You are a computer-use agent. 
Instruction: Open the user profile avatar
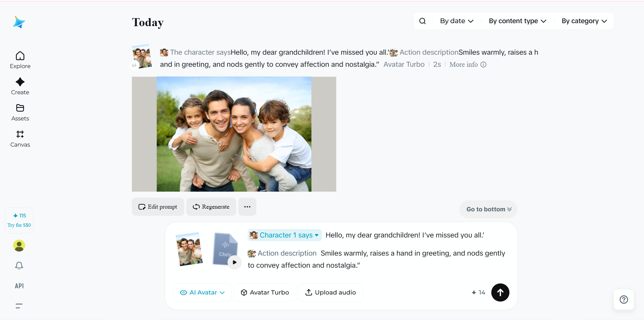(x=19, y=246)
